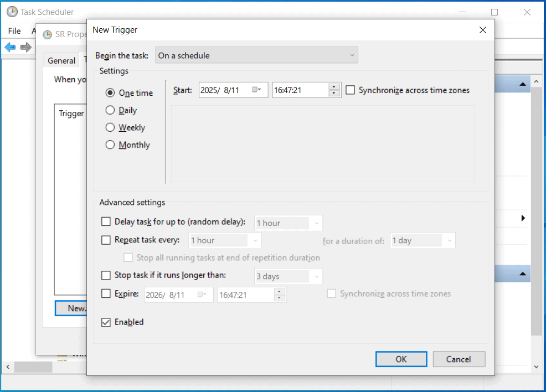Image resolution: width=546 pixels, height=392 pixels.
Task: Open the Begin the task dropdown
Action: 257,55
